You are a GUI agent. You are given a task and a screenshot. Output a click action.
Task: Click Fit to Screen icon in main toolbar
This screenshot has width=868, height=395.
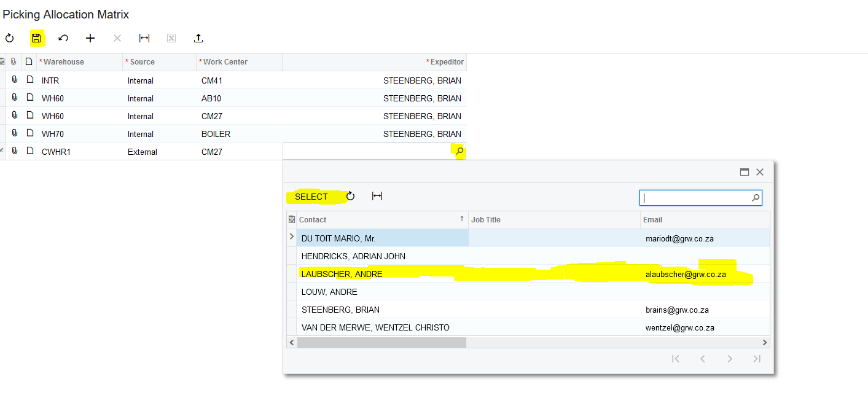pos(144,38)
